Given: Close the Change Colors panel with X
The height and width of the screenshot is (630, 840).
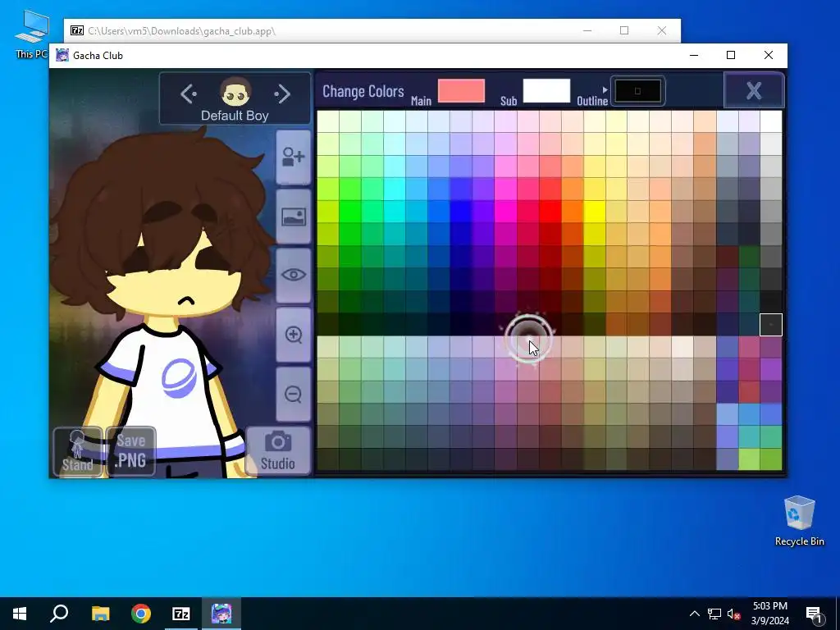Looking at the screenshot, I should pyautogui.click(x=754, y=90).
